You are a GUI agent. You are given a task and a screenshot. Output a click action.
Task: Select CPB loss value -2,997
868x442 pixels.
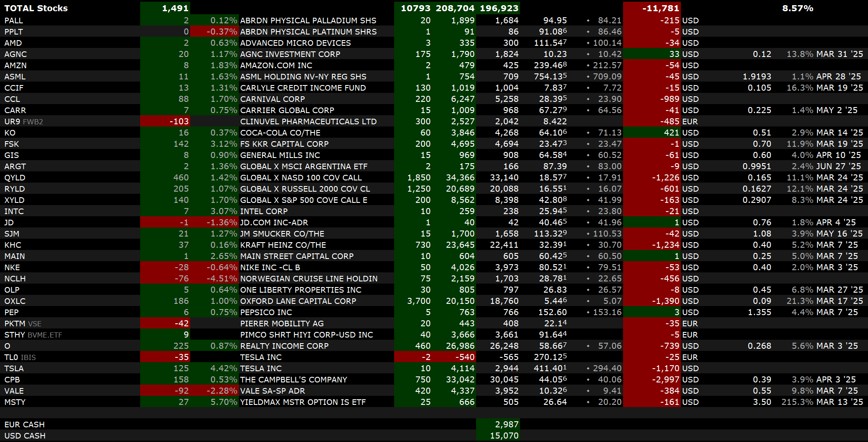coord(665,379)
